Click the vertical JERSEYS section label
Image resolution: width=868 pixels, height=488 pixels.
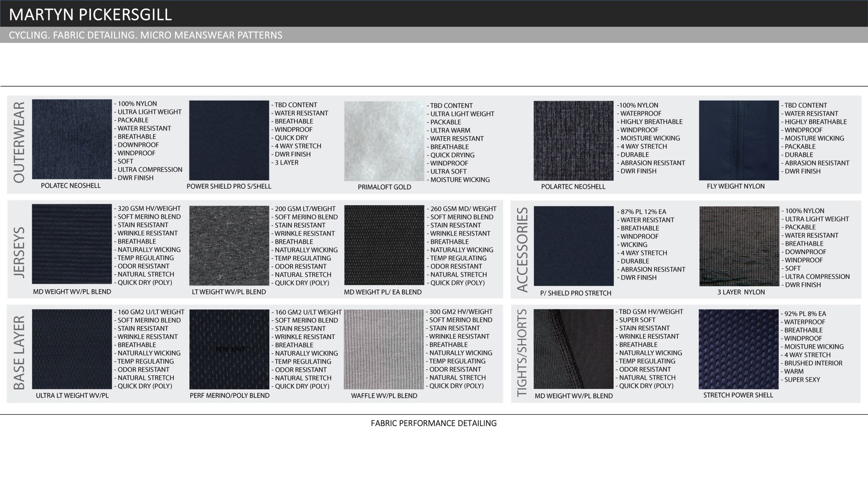click(x=19, y=252)
